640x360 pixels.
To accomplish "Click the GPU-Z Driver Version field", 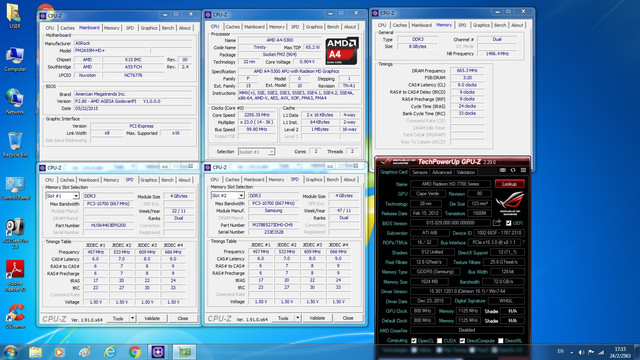I will click(x=467, y=291).
